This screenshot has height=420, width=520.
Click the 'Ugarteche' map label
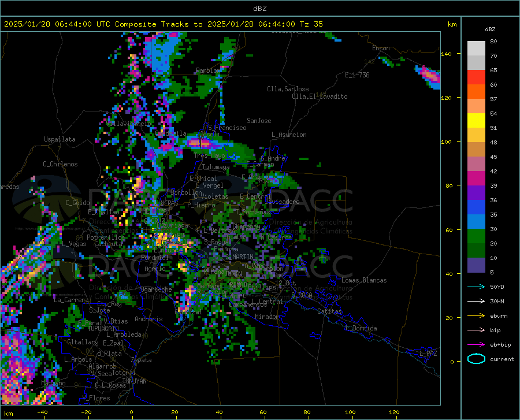(x=156, y=289)
